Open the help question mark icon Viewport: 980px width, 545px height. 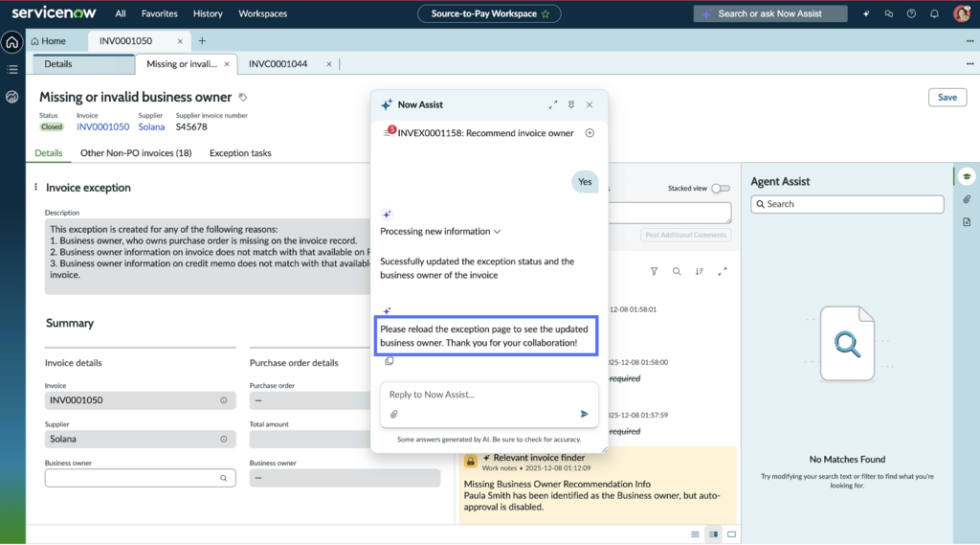[x=911, y=13]
